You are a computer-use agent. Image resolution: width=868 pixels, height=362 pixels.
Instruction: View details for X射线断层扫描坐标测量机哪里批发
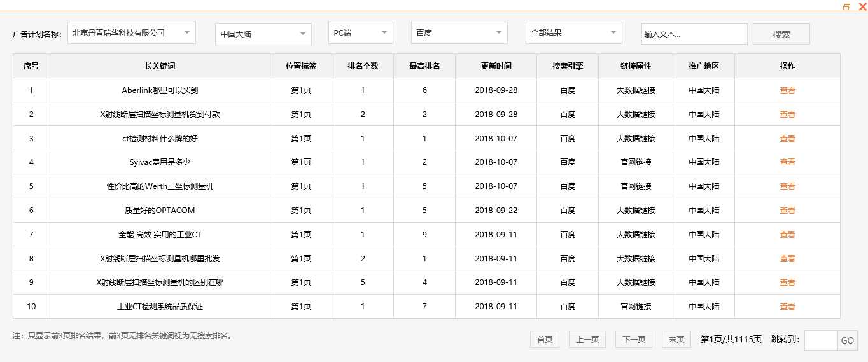pos(788,259)
